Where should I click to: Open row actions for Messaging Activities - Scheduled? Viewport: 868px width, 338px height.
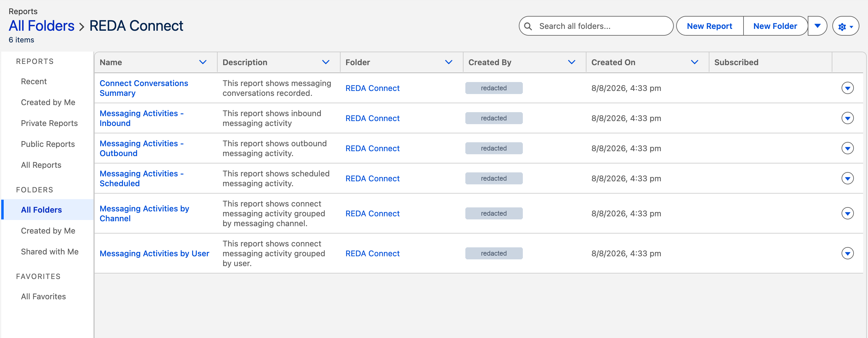pos(847,178)
